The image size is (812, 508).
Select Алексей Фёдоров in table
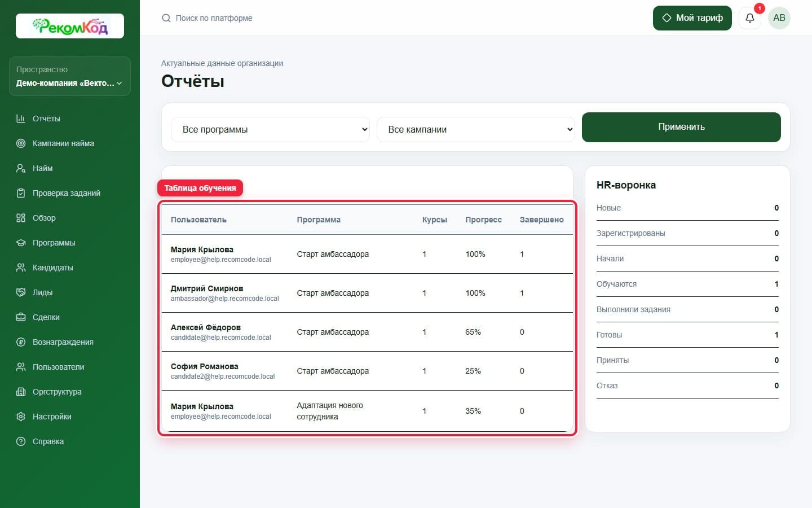tap(206, 327)
